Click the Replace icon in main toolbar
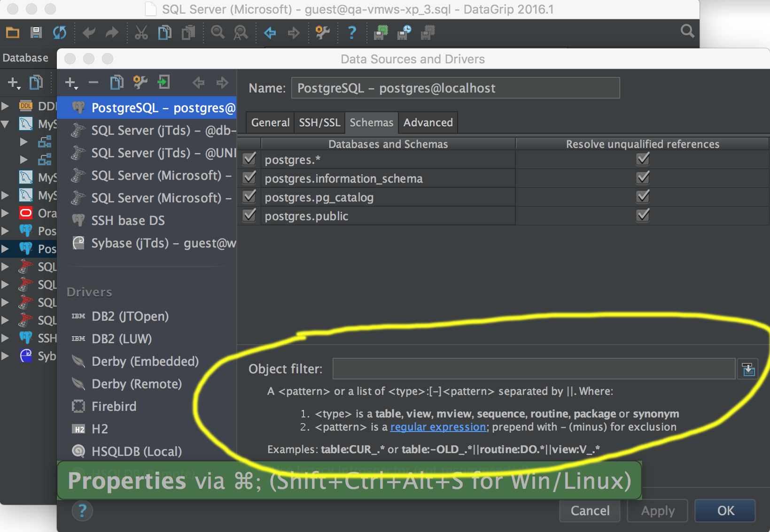The image size is (770, 532). [241, 32]
